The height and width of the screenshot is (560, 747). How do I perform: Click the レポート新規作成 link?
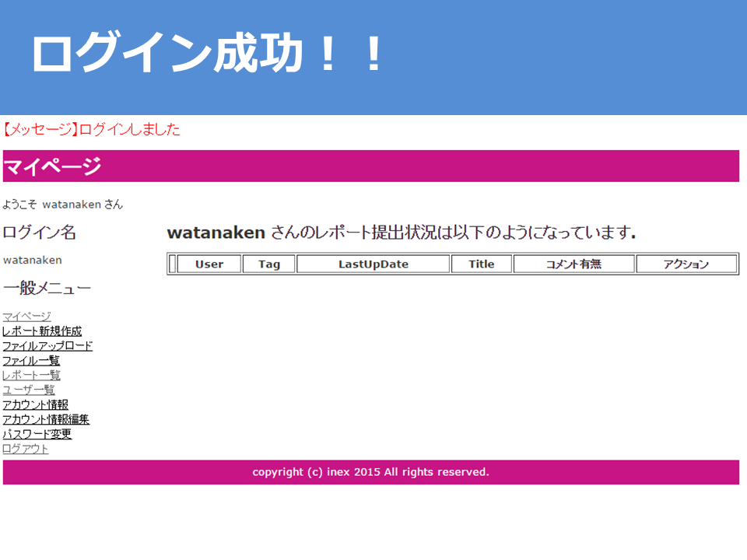(42, 331)
